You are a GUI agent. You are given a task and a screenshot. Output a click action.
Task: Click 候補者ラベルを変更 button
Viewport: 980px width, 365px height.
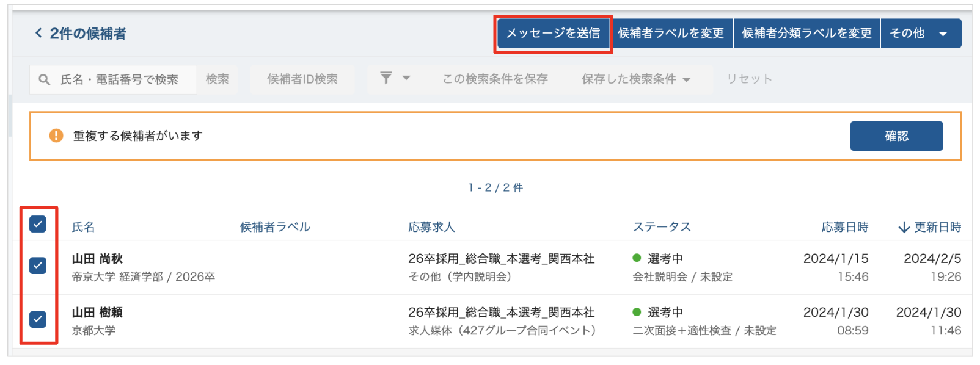(670, 34)
